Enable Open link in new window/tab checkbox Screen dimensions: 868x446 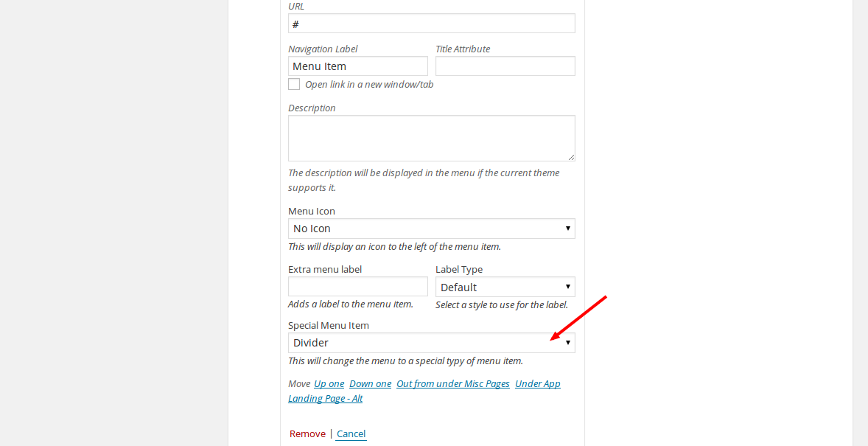click(x=294, y=84)
